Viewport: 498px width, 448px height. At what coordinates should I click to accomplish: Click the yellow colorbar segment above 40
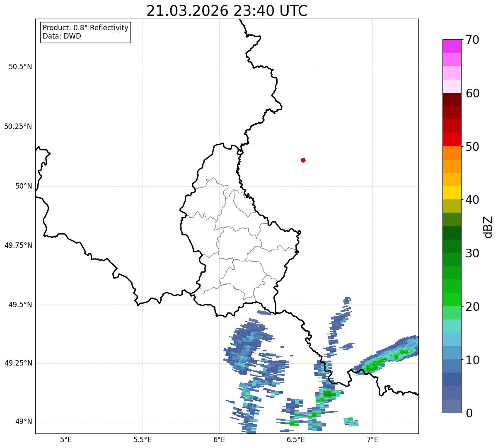[x=452, y=193]
